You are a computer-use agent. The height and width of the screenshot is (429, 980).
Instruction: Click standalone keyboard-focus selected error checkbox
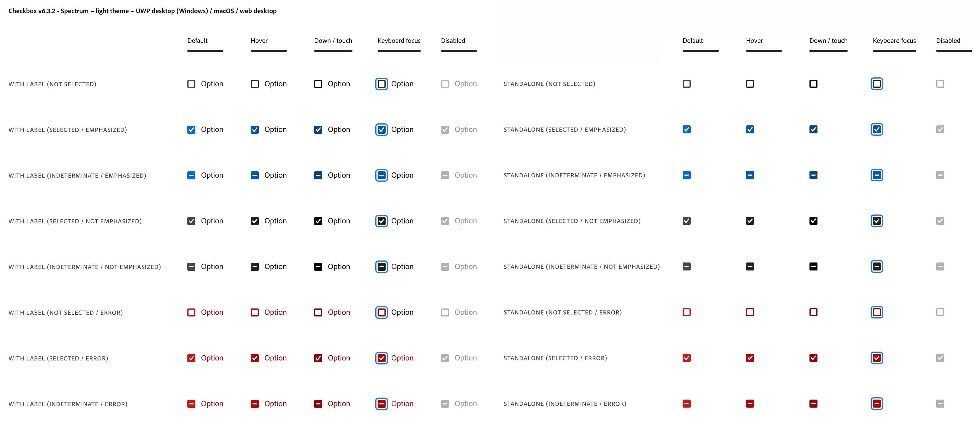(x=877, y=358)
